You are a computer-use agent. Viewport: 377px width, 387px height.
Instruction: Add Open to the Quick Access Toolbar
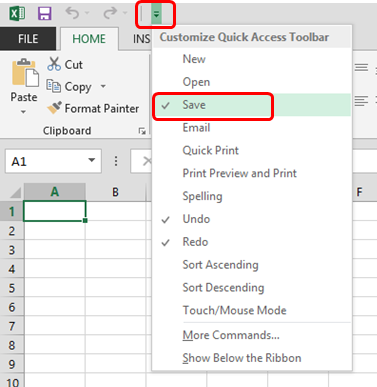(252, 82)
